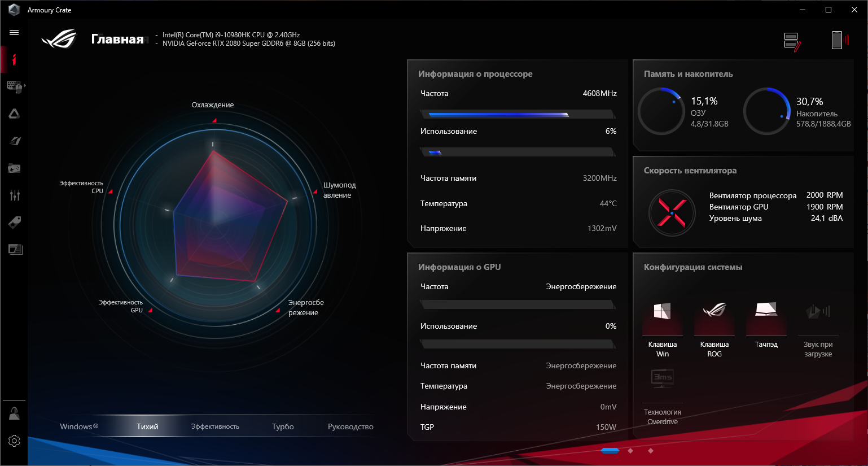Go to the second dashboard page dot
868x466 pixels.
pyautogui.click(x=630, y=451)
